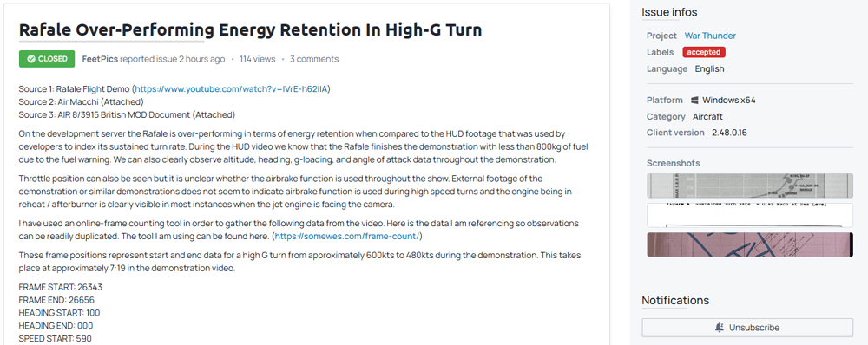Click the CLOSED status badge checkmark icon

(x=31, y=59)
